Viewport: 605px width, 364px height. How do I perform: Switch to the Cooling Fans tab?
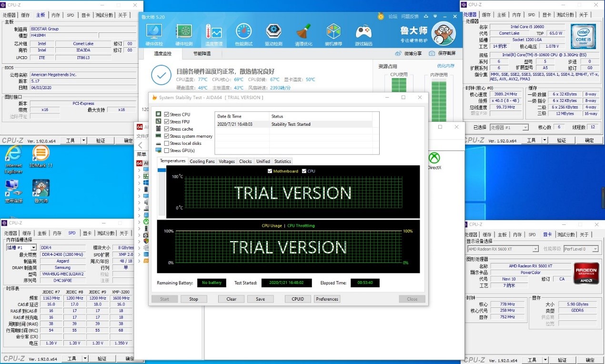click(x=202, y=162)
